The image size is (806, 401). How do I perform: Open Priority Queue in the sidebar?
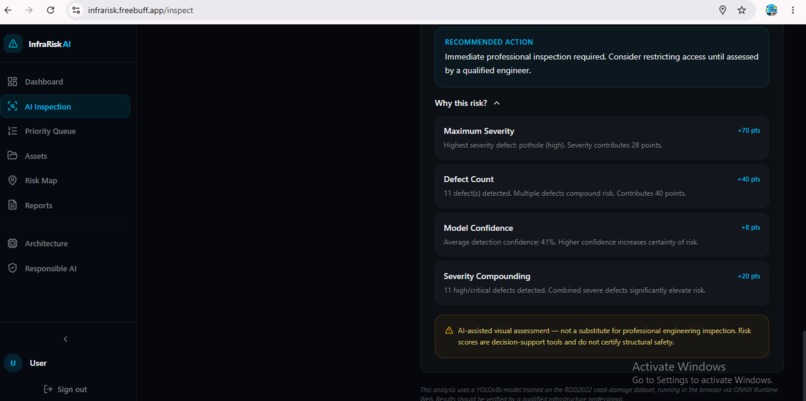[65, 131]
